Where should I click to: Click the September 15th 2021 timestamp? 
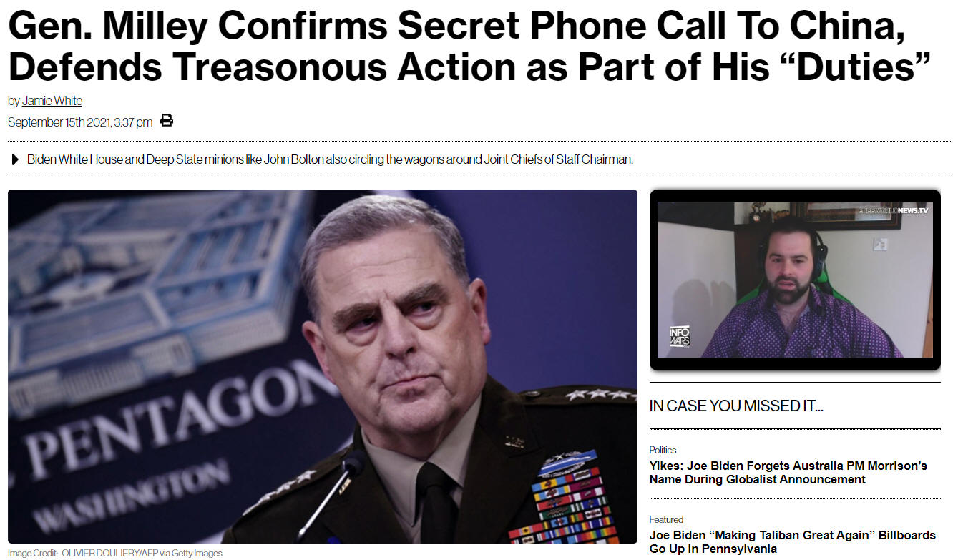(x=80, y=122)
